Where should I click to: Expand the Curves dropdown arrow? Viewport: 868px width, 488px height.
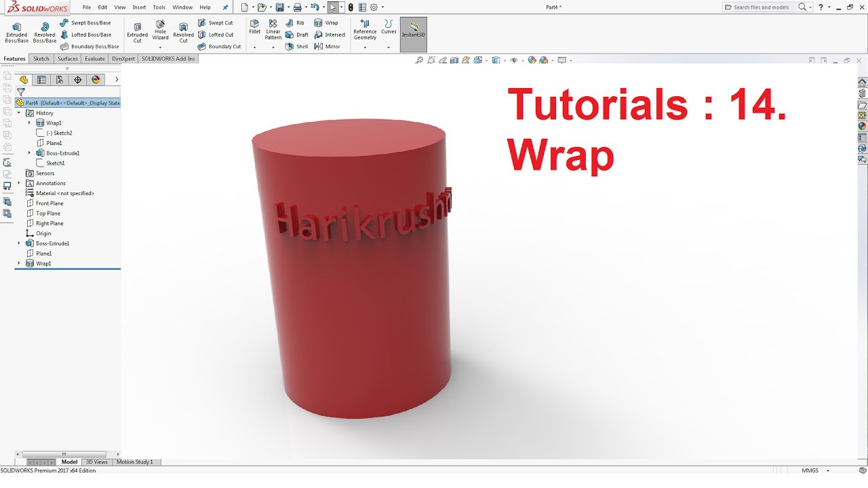point(389,47)
